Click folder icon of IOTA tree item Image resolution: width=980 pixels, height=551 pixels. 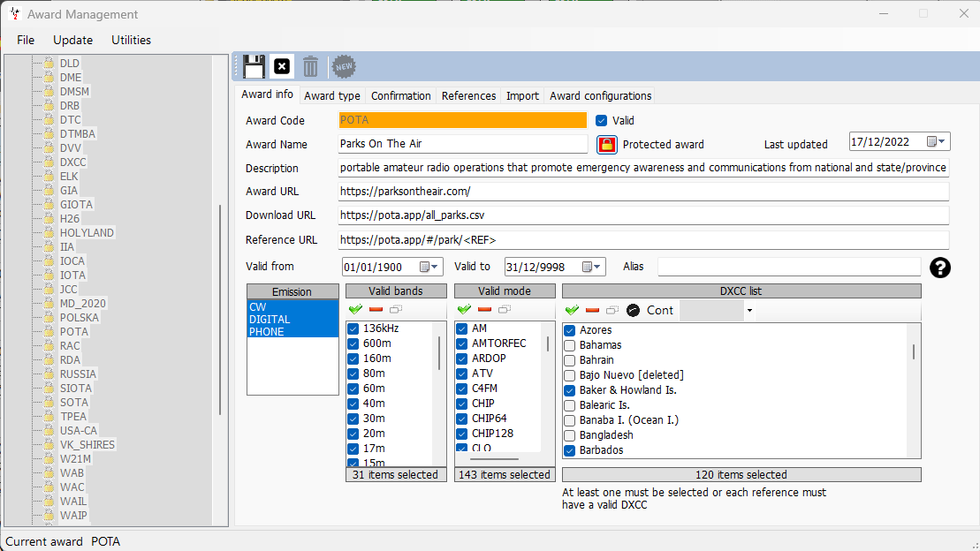[49, 275]
